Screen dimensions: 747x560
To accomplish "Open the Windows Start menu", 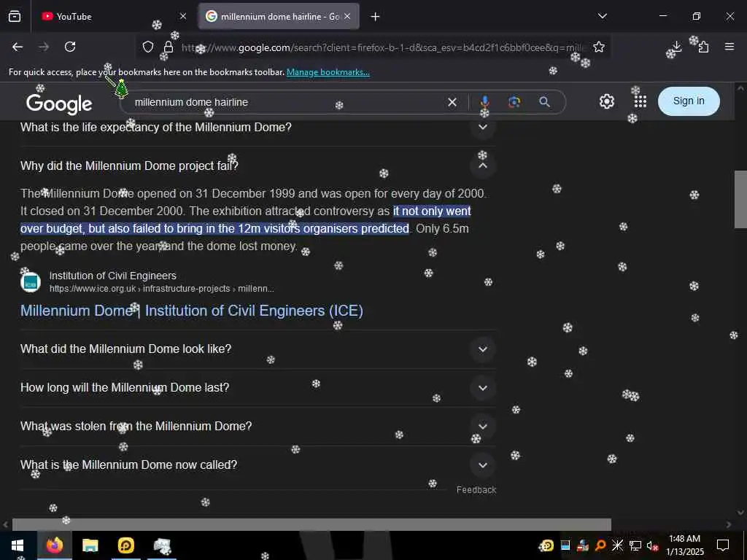I will [18, 545].
